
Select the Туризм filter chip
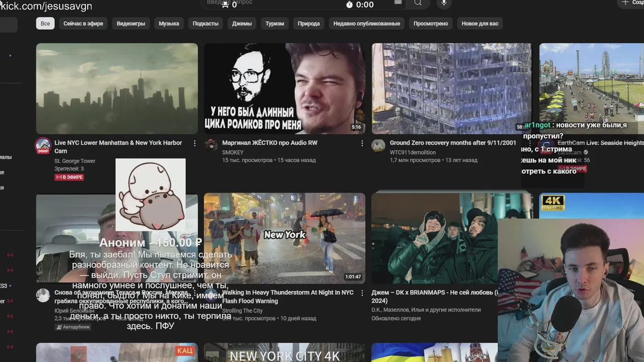275,24
